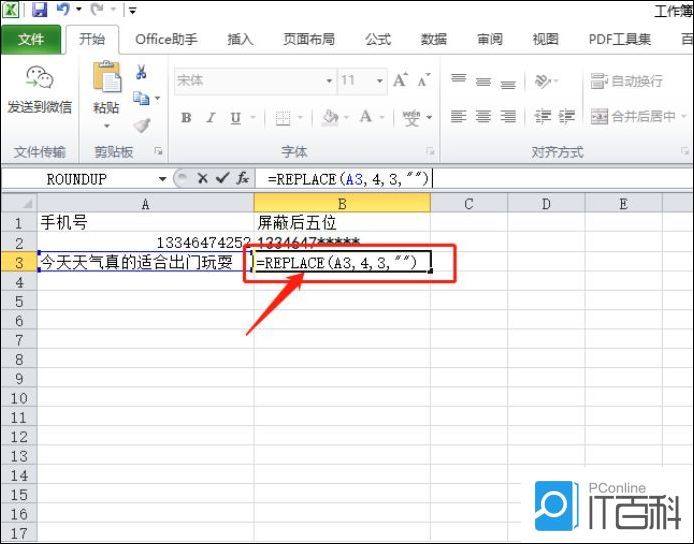The width and height of the screenshot is (694, 544).
Task: Toggle Italic formatting
Action: click(211, 118)
